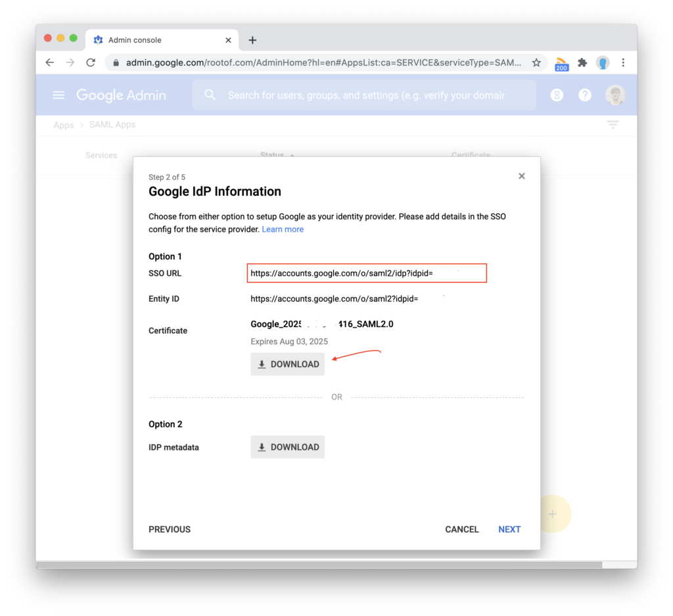
Task: Select the Entity ID URL text
Action: pyautogui.click(x=335, y=299)
